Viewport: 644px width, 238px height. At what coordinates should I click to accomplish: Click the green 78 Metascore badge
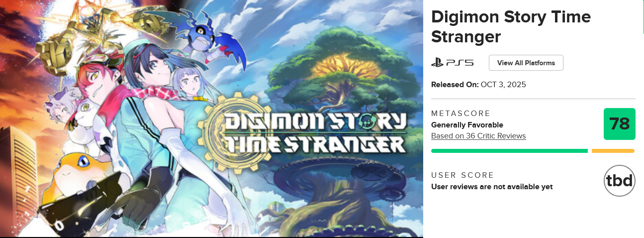[619, 124]
